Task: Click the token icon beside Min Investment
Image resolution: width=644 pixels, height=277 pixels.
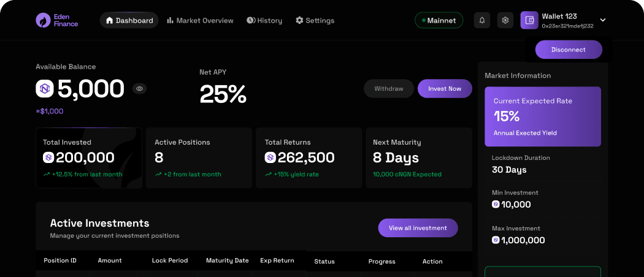Action: (x=496, y=205)
